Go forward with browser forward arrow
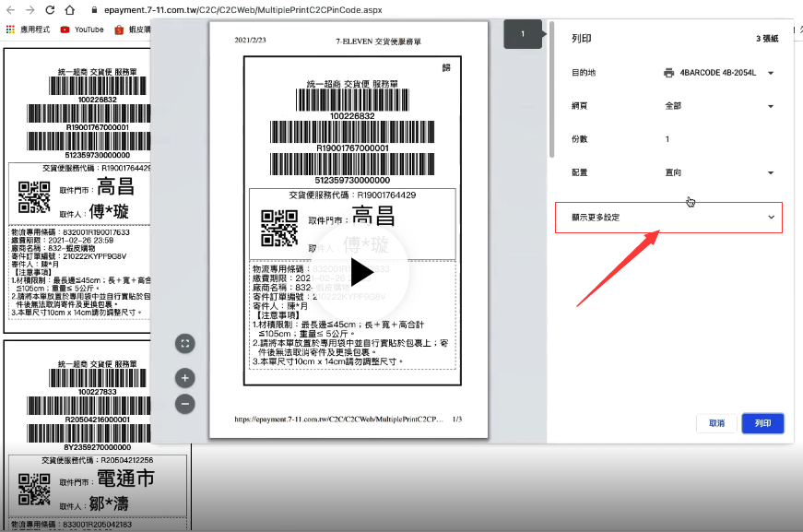This screenshot has height=532, width=803. click(x=30, y=10)
